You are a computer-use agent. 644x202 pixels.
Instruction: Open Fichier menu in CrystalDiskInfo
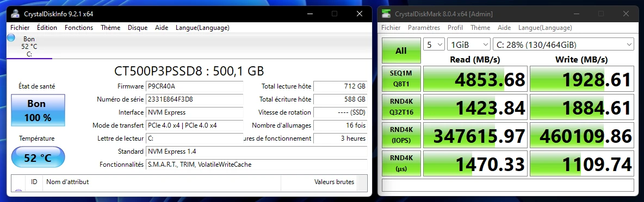(x=20, y=28)
